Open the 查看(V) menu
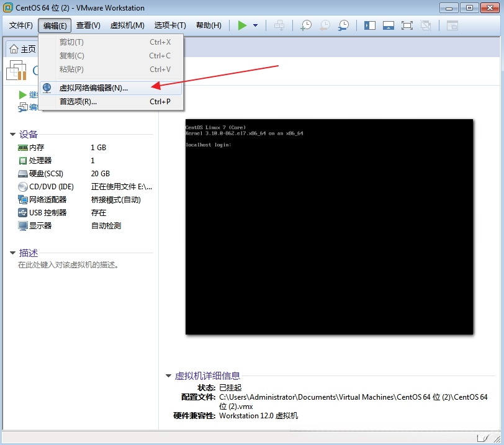Image resolution: width=504 pixels, height=445 pixels. [88, 25]
